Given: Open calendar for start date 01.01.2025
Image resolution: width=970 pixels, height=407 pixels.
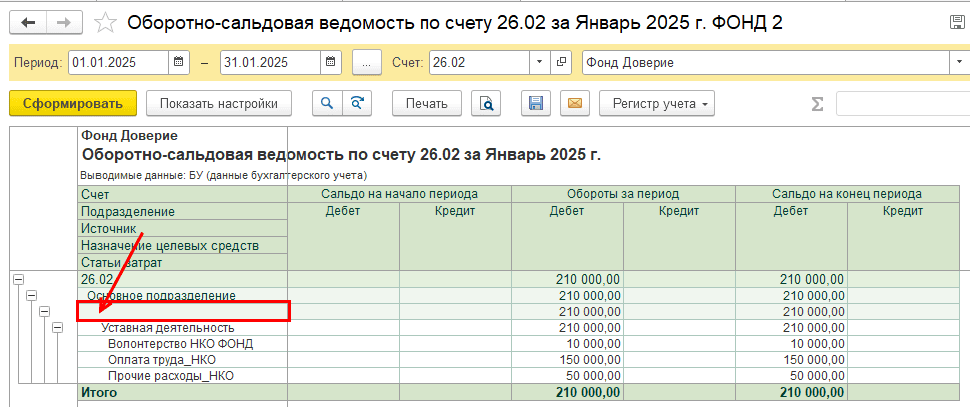Looking at the screenshot, I should [x=179, y=62].
